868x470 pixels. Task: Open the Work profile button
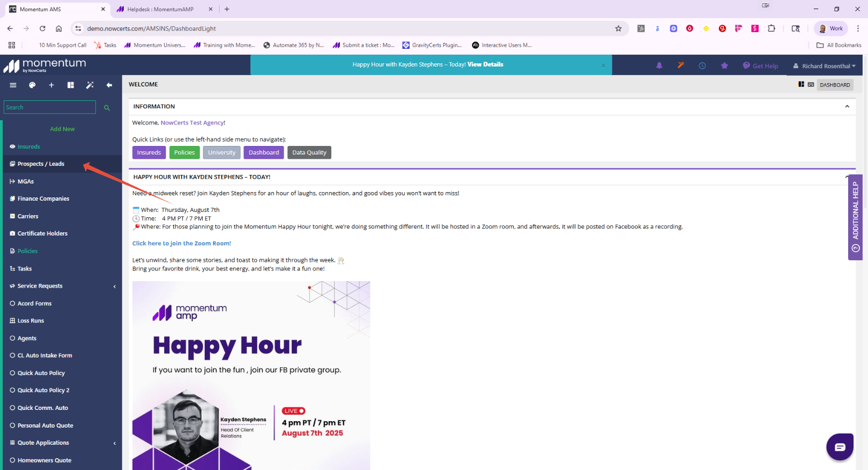click(x=830, y=28)
